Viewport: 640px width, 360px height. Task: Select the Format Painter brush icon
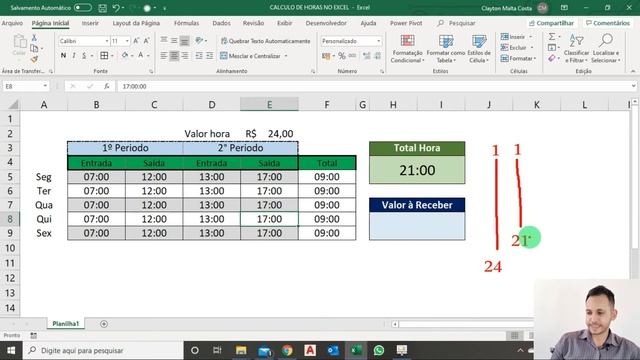[x=34, y=60]
